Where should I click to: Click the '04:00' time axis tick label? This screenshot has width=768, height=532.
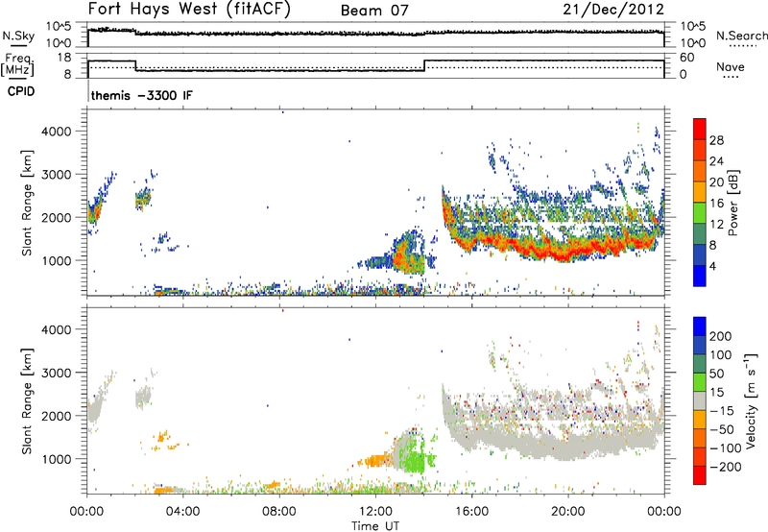pos(183,512)
